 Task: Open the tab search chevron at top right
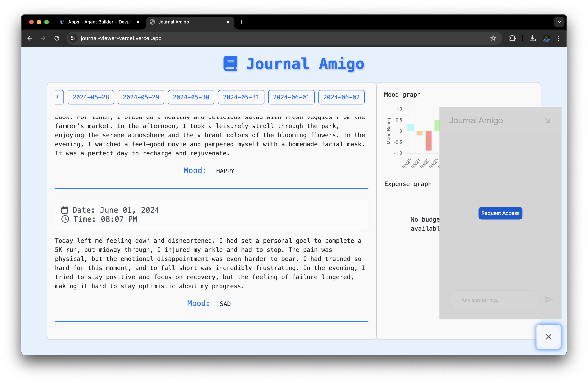coord(559,22)
